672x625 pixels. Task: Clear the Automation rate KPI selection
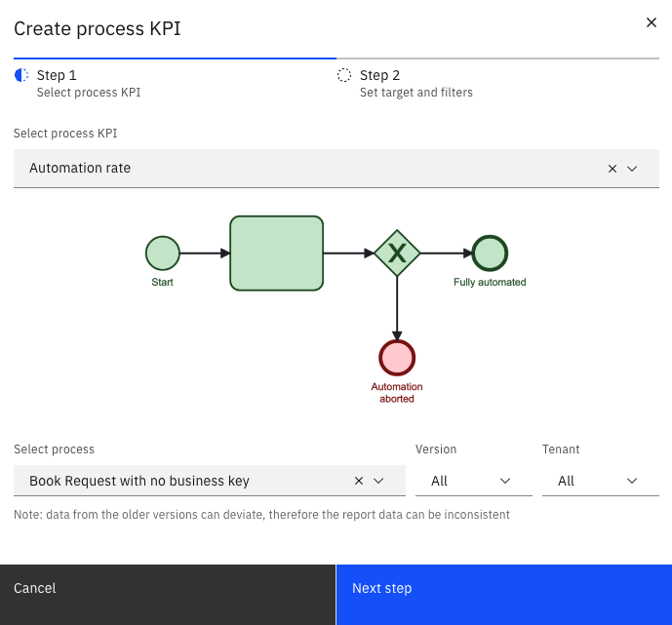(x=613, y=169)
